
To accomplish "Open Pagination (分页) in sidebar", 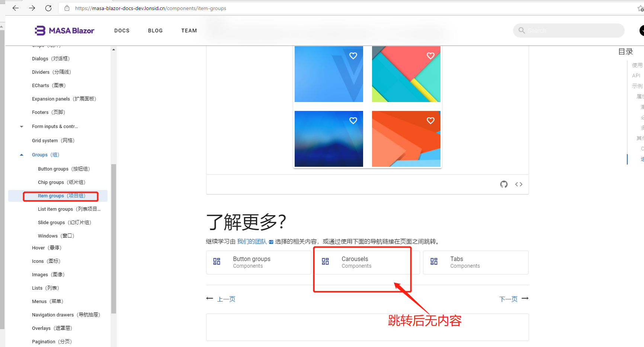I will pyautogui.click(x=52, y=342).
